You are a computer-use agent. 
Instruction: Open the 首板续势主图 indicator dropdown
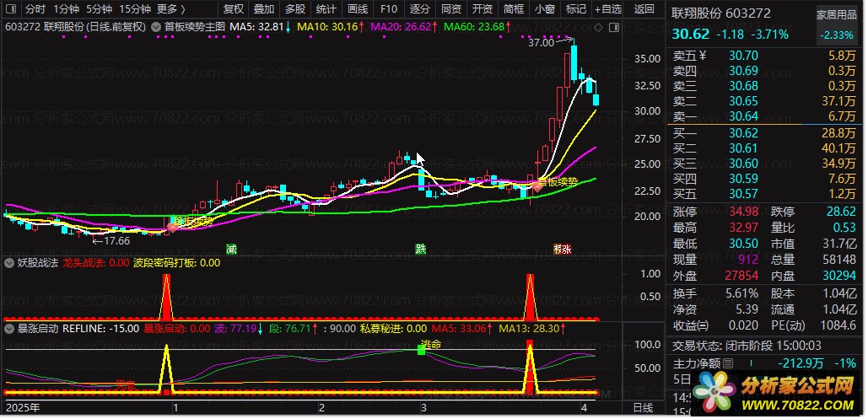155,27
